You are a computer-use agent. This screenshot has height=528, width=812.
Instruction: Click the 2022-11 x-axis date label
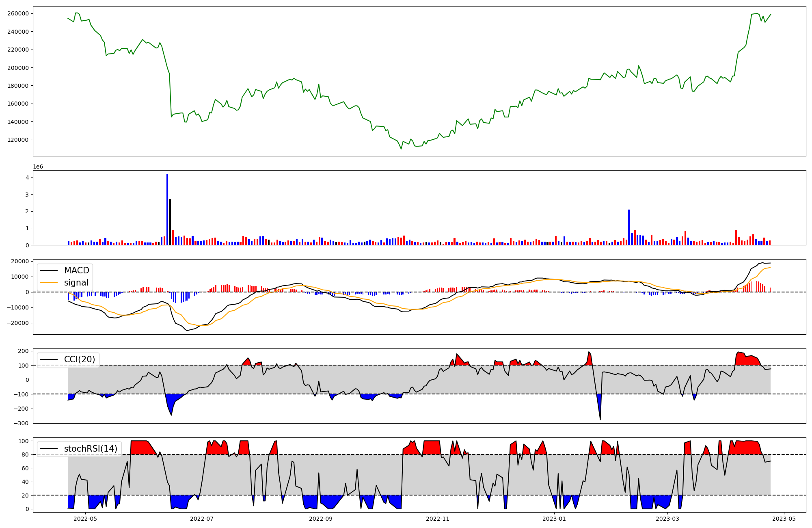pyautogui.click(x=438, y=519)
